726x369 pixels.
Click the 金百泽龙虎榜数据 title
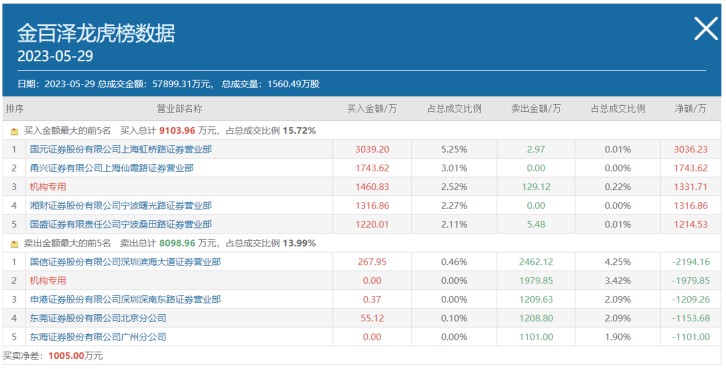point(96,33)
